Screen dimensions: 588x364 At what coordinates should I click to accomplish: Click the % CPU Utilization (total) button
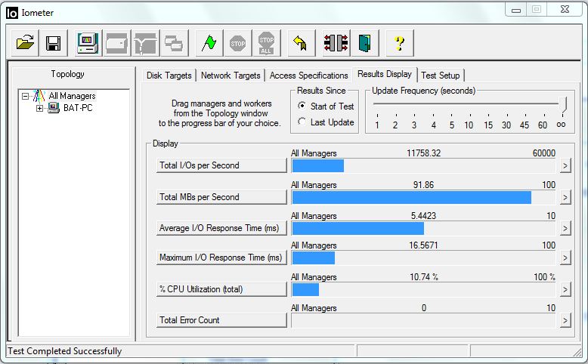[221, 289]
